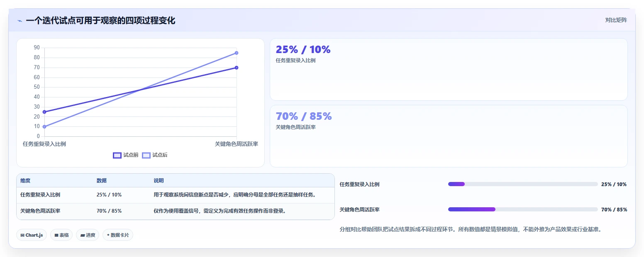Click the 关键角色周活跃率 progress bar
Image resolution: width=644 pixels, height=257 pixels.
pyautogui.click(x=523, y=209)
